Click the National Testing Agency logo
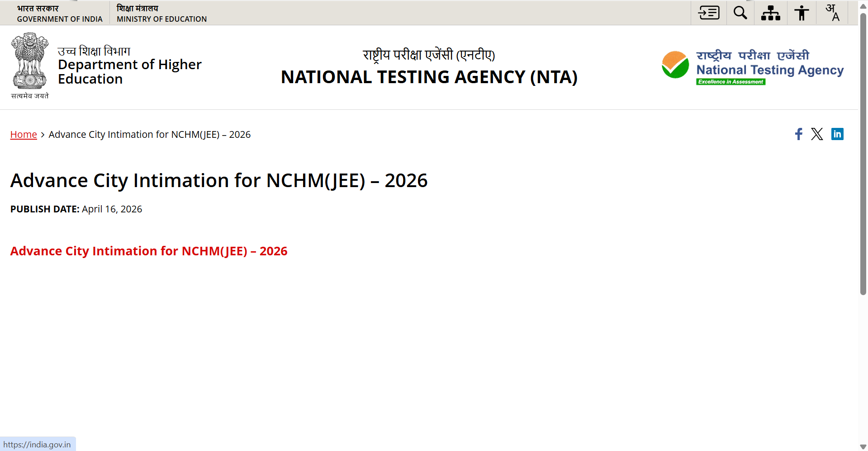This screenshot has width=868, height=451. click(x=752, y=67)
